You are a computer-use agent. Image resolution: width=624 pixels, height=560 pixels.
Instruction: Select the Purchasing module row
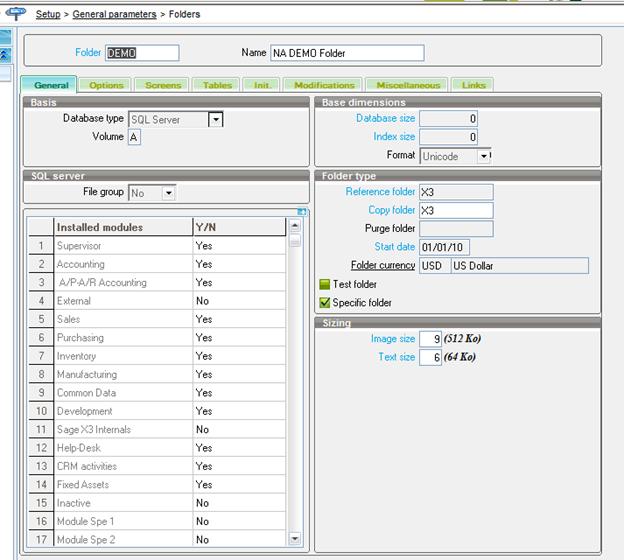point(157,338)
